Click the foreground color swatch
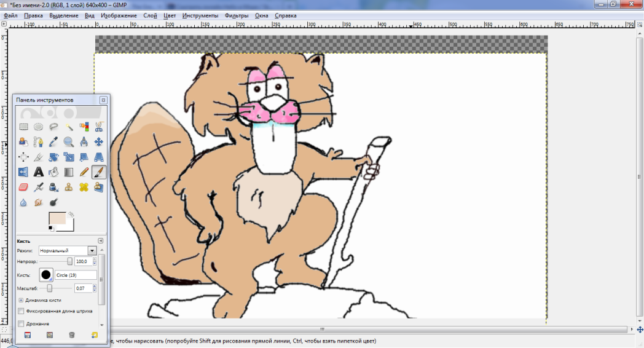This screenshot has width=644, height=348. [57, 218]
